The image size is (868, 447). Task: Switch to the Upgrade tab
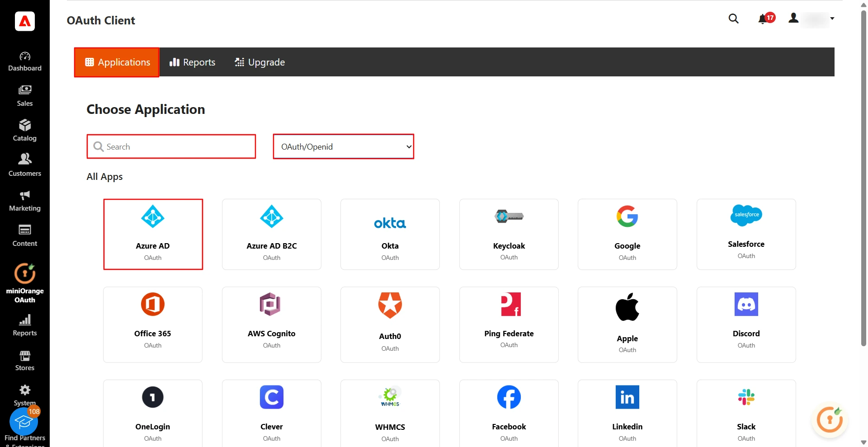pyautogui.click(x=260, y=62)
